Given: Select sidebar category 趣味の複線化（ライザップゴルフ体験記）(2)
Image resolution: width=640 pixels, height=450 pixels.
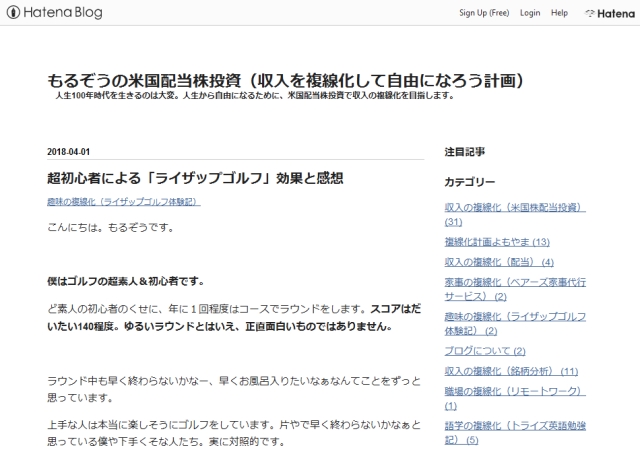Looking at the screenshot, I should click(x=515, y=323).
